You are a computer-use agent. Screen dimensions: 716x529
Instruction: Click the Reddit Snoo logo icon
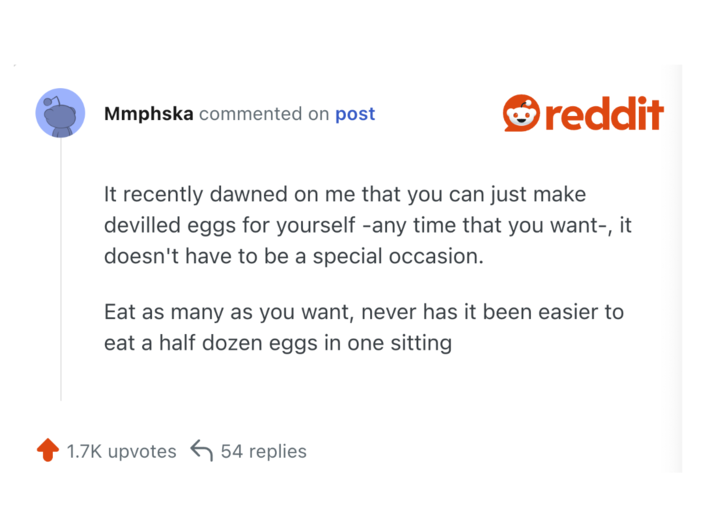click(520, 113)
